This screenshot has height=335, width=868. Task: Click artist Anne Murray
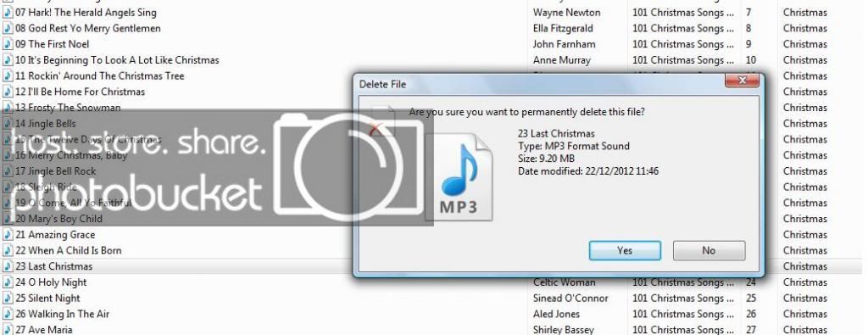click(x=562, y=60)
